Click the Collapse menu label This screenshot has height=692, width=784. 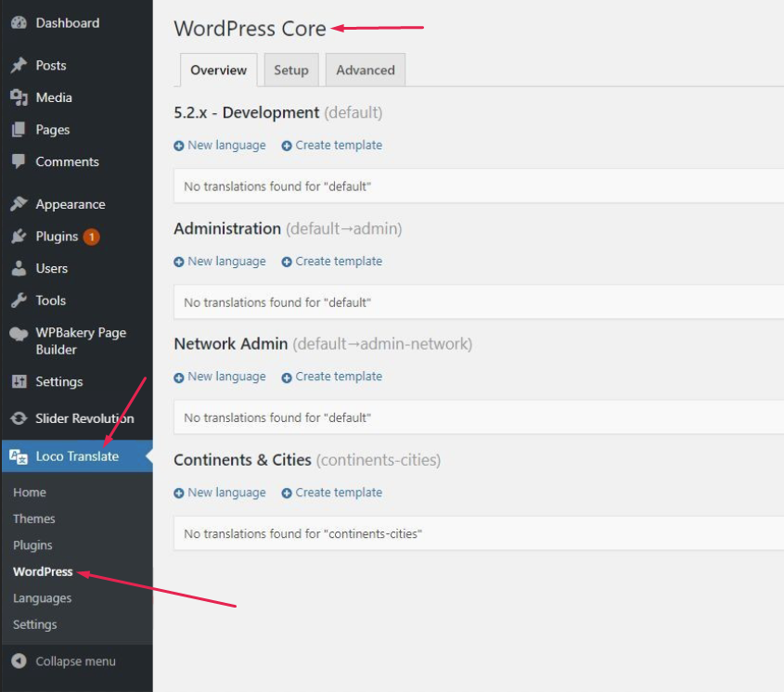[75, 661]
